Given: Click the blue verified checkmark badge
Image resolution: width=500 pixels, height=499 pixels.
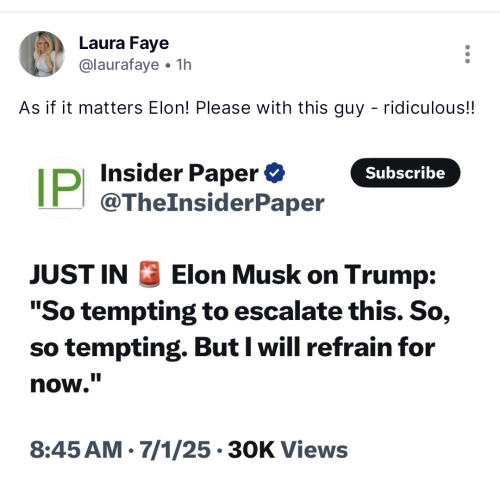Looking at the screenshot, I should point(274,173).
